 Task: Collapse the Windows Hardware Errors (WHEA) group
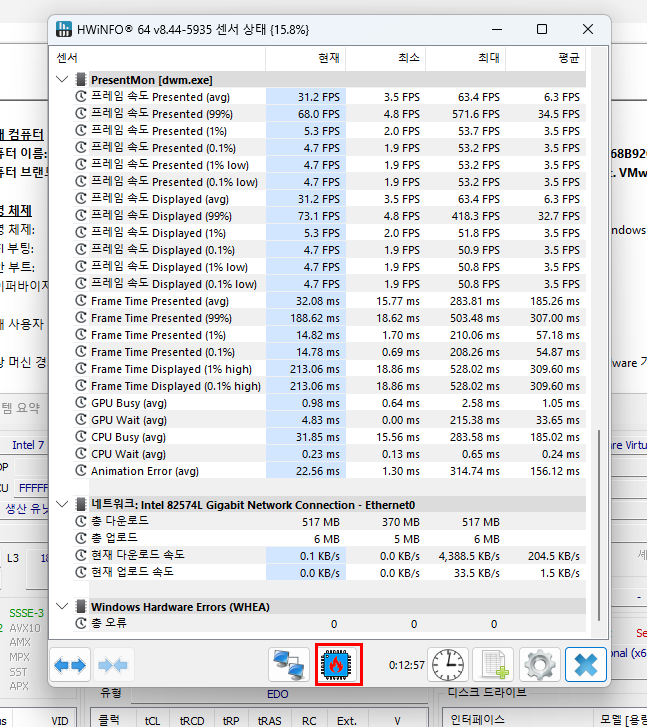click(x=62, y=606)
